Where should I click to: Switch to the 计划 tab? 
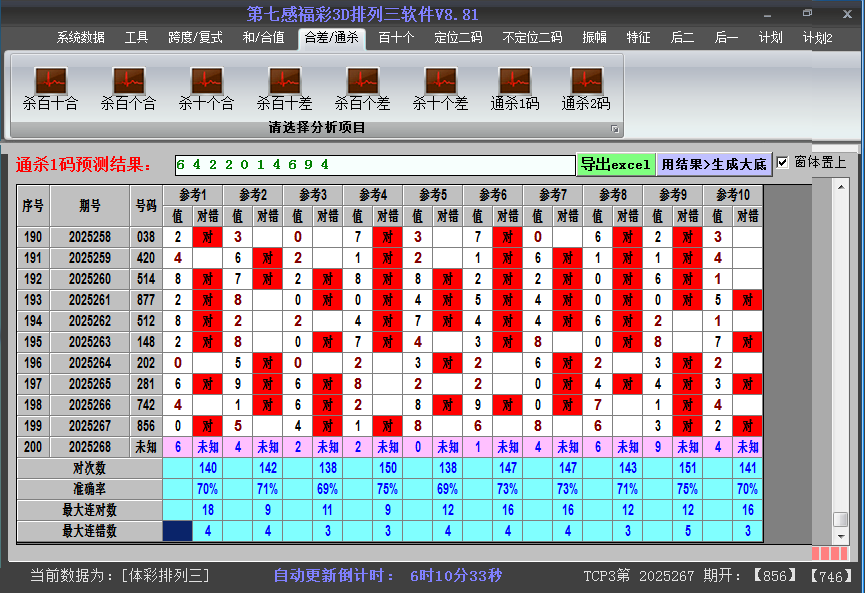772,37
